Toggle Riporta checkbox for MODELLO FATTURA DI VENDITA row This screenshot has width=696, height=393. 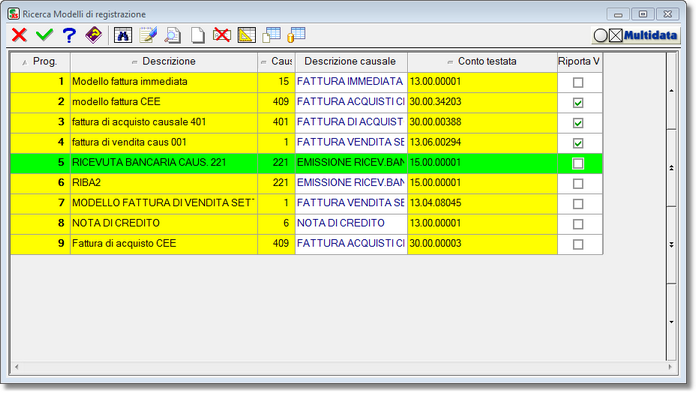(577, 204)
